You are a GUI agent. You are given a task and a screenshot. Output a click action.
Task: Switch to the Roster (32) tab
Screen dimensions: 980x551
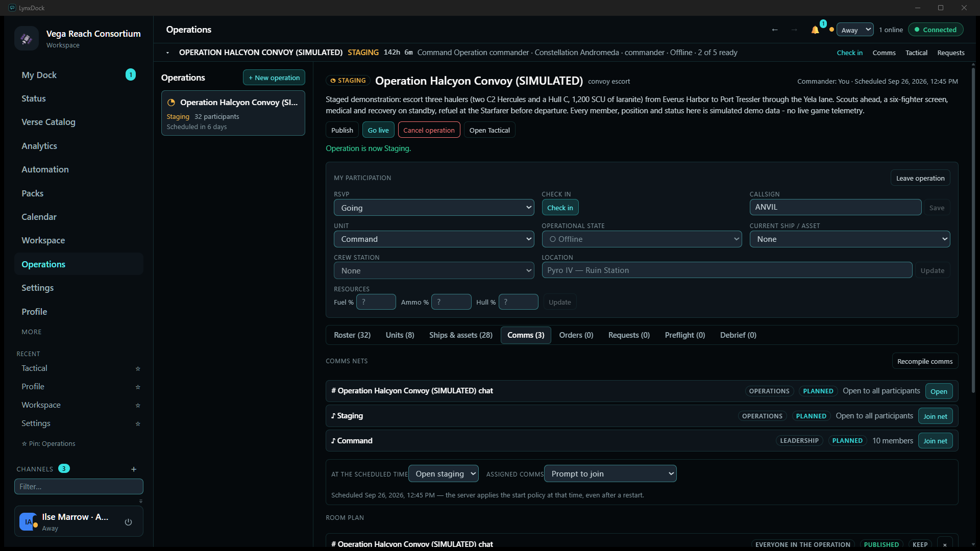[x=352, y=335]
